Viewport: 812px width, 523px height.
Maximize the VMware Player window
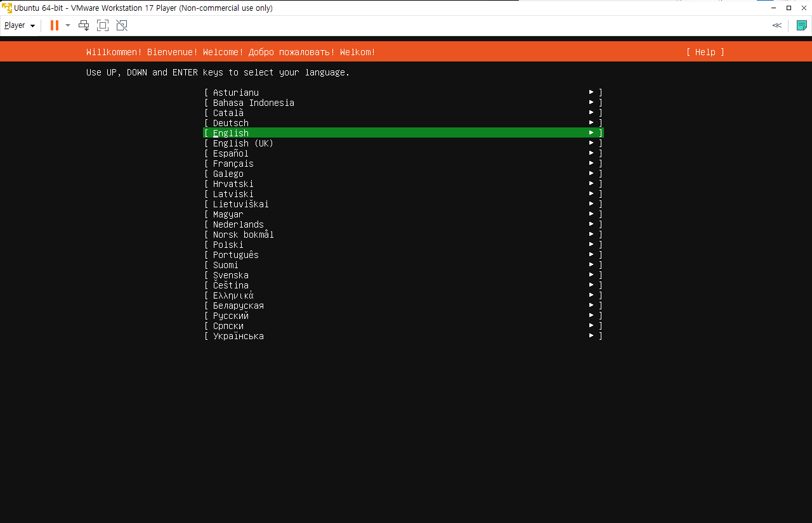[789, 8]
